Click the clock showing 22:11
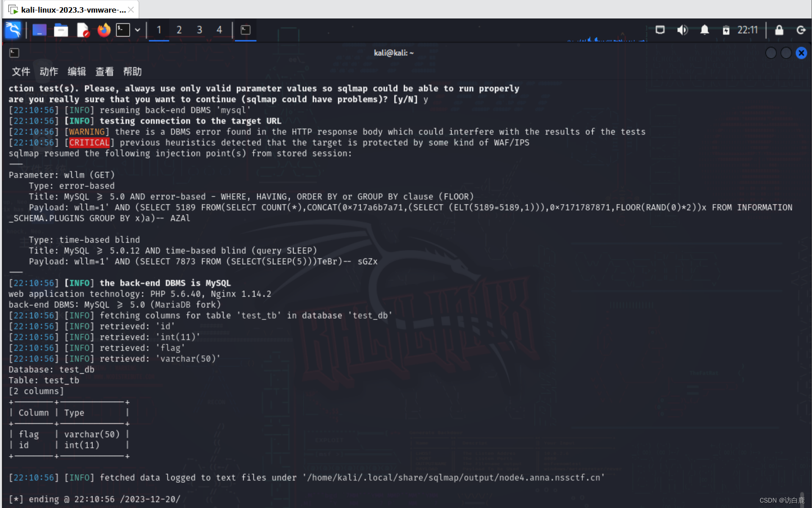The height and width of the screenshot is (508, 812). tap(748, 30)
